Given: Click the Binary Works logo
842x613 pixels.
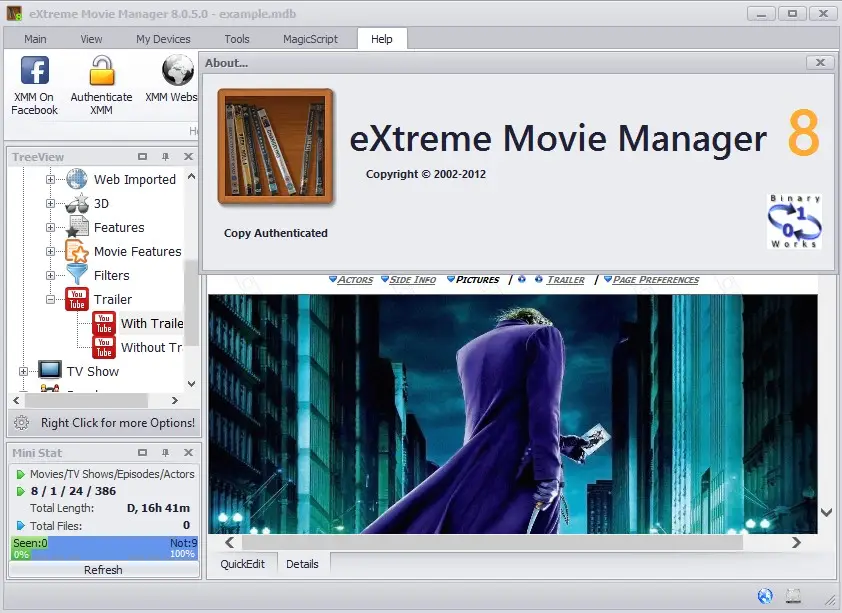Looking at the screenshot, I should pos(794,221).
